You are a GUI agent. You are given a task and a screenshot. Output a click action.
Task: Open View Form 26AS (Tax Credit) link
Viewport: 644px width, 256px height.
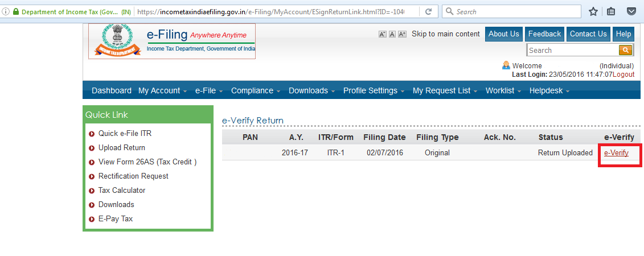(147, 162)
